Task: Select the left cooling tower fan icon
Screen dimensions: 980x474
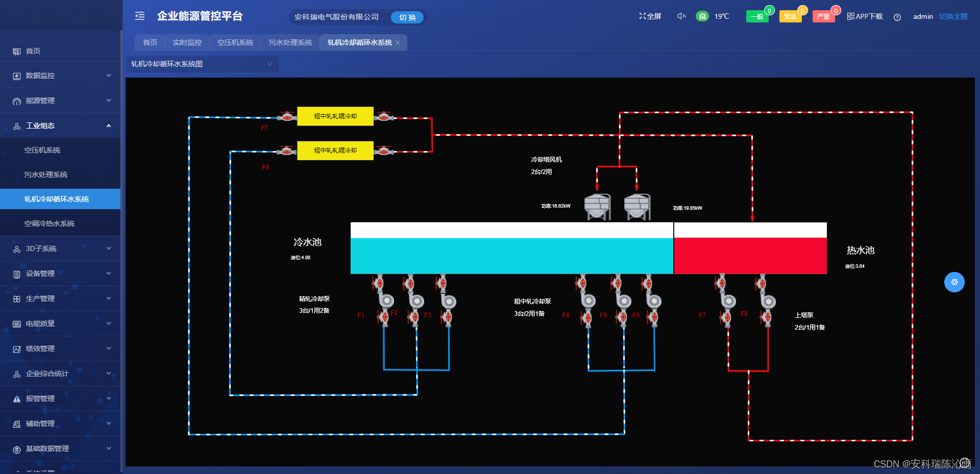Action: (598, 207)
